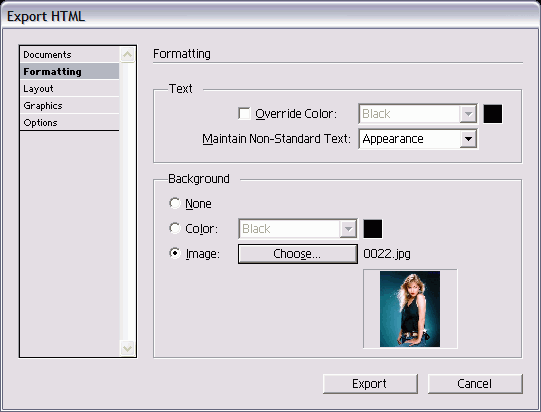541x412 pixels.
Task: Select the Image background radio button
Action: (x=175, y=253)
